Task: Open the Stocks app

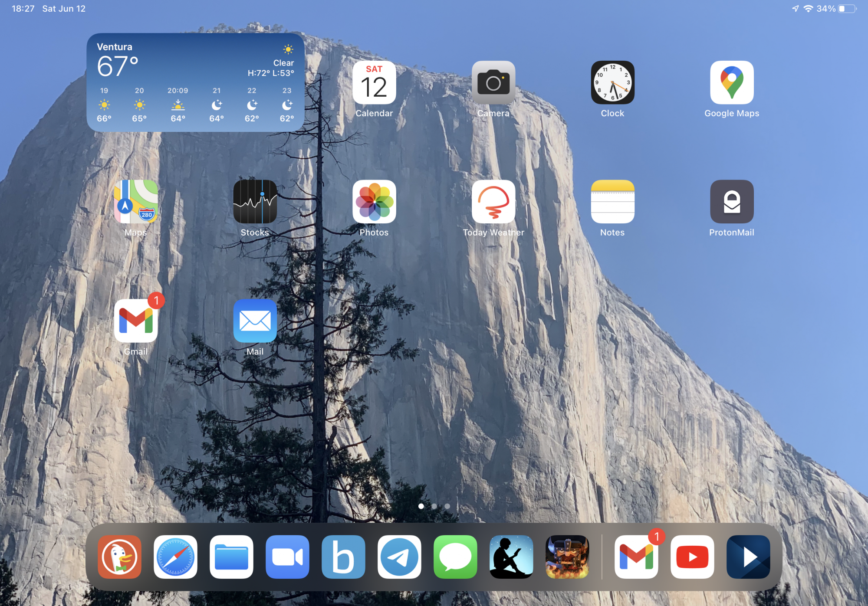Action: click(x=255, y=202)
